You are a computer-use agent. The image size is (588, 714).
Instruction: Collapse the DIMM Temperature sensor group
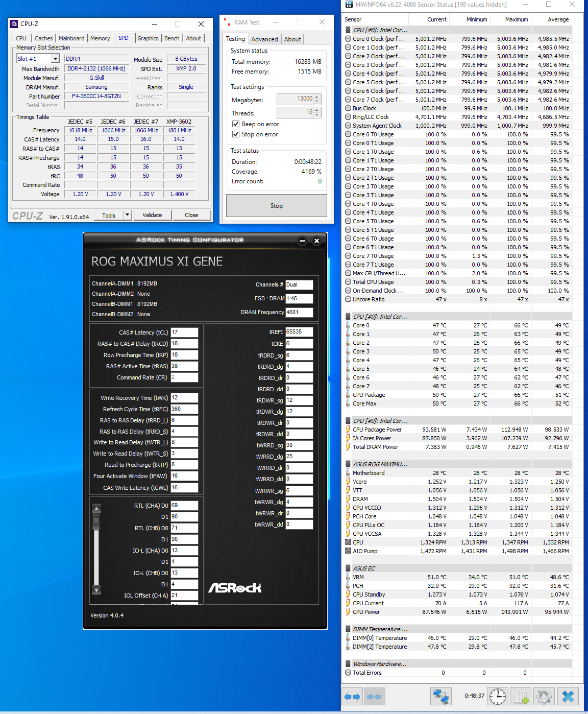pos(348,629)
